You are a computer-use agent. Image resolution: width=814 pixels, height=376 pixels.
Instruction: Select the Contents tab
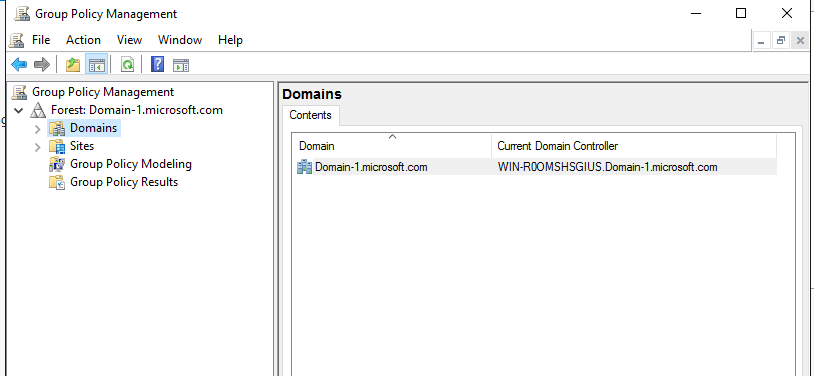[x=310, y=115]
